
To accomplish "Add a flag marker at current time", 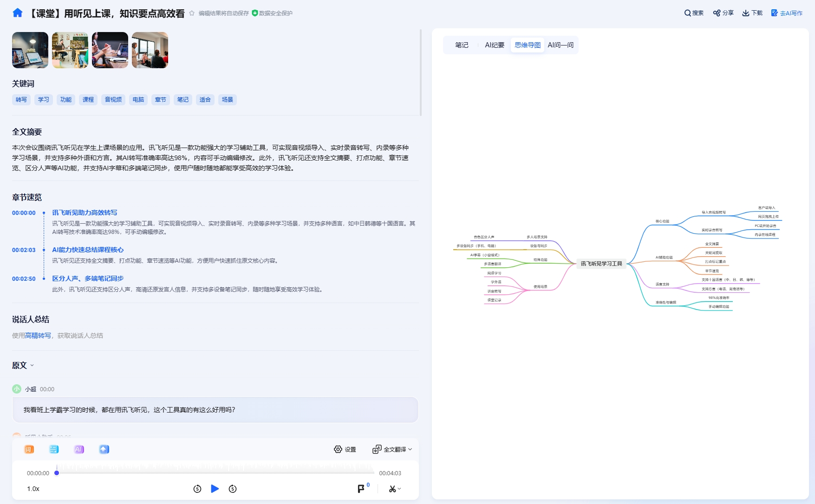I will pyautogui.click(x=361, y=489).
